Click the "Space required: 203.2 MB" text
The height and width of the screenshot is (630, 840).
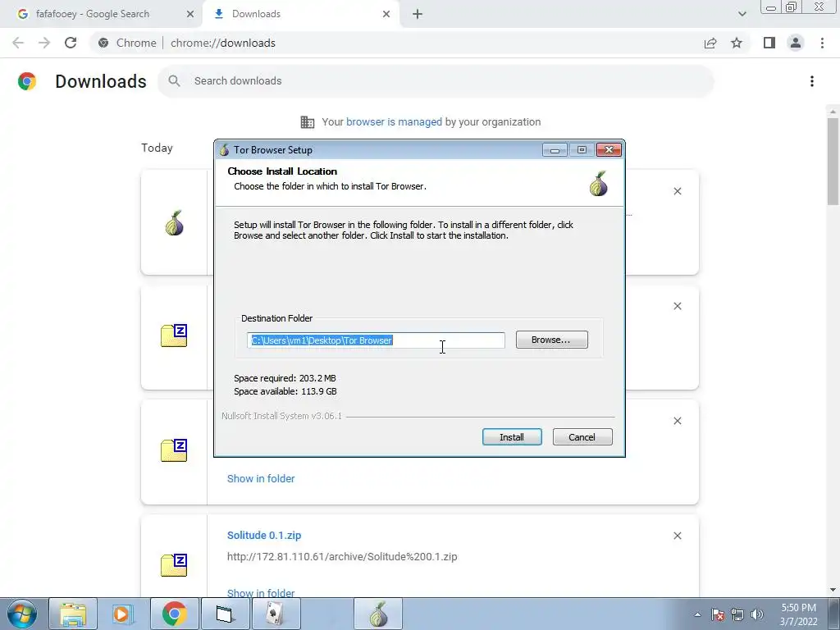pos(285,378)
